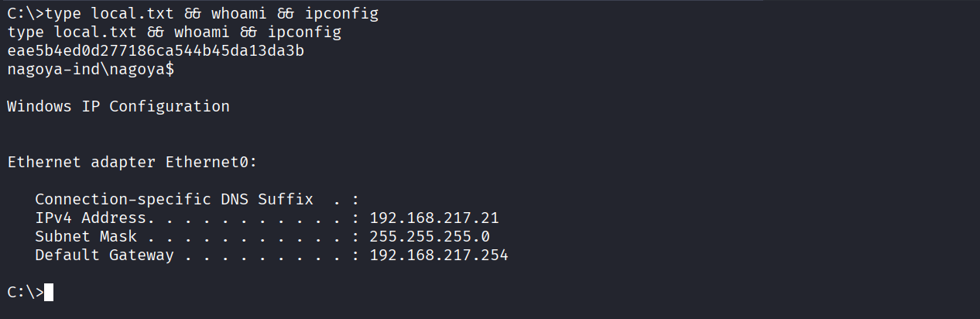Click the Connection-specific DNS Suffix label
Image resolution: width=980 pixels, height=319 pixels.
(x=174, y=200)
